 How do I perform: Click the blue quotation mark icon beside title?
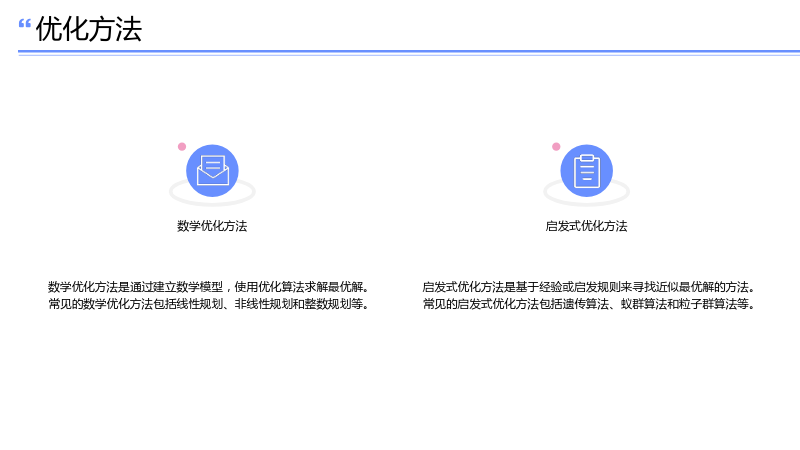pyautogui.click(x=24, y=24)
